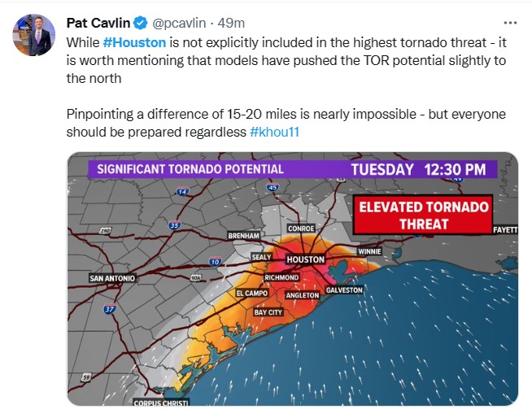Click the Interstate 37 shield near San Antonio
532x409 pixels.
(110, 310)
